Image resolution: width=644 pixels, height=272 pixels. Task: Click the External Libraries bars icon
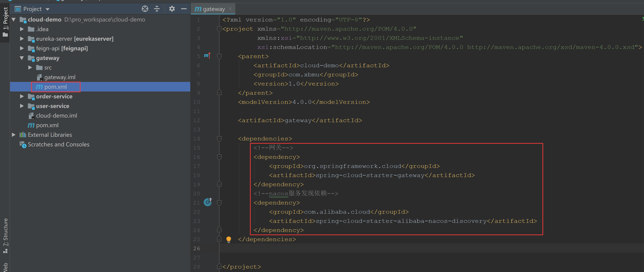(23, 135)
